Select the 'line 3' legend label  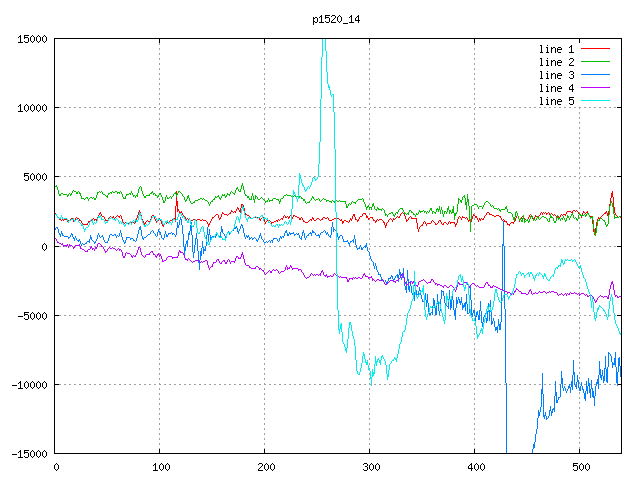[557, 75]
